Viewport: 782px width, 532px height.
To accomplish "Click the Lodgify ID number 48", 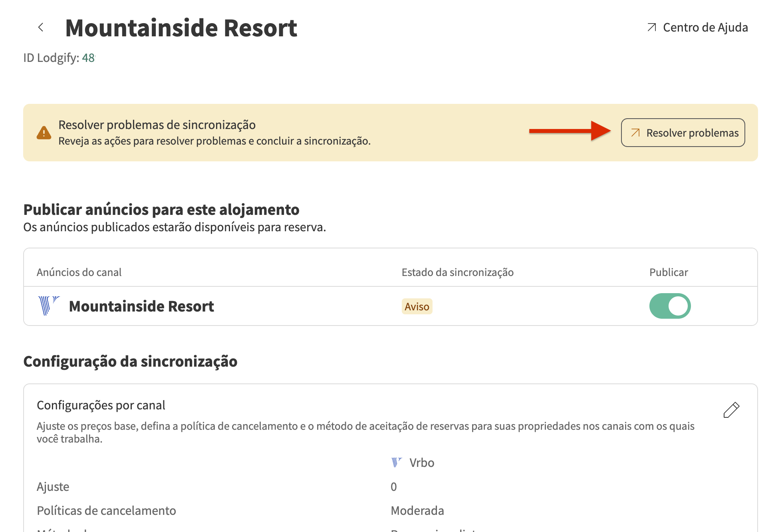I will tap(88, 58).
